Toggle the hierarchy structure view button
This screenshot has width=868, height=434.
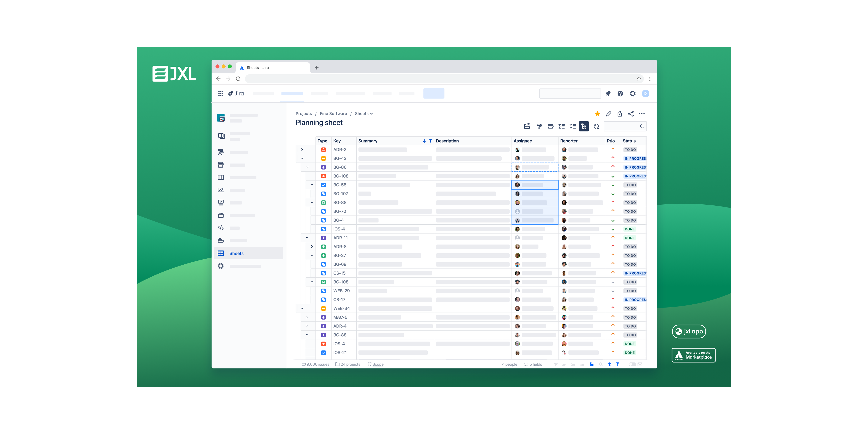point(584,126)
